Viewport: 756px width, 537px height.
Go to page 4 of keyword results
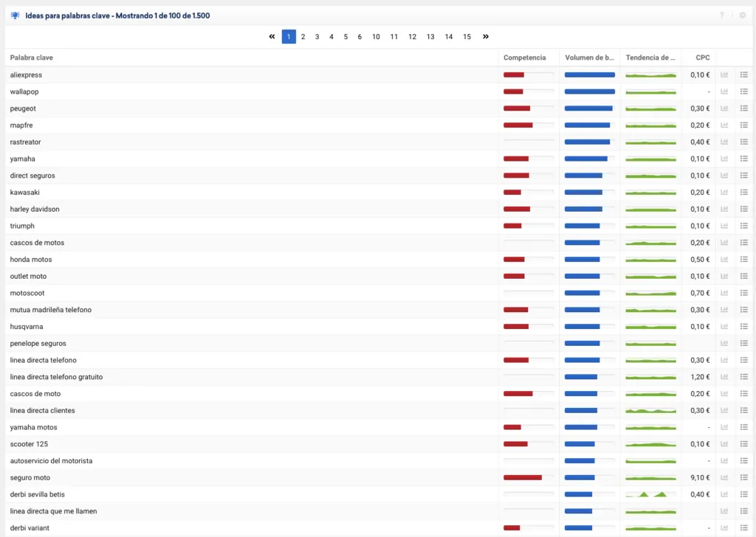pyautogui.click(x=331, y=37)
